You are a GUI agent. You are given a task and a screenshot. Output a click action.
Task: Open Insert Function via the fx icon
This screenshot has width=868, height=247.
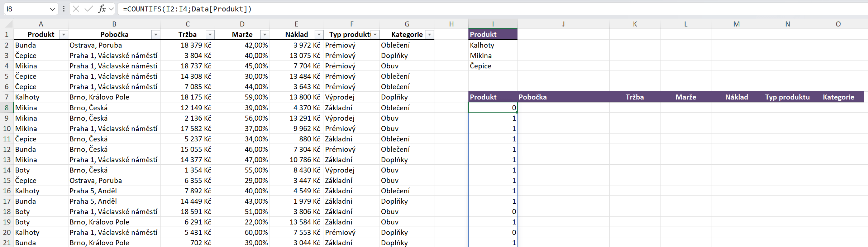pos(102,9)
